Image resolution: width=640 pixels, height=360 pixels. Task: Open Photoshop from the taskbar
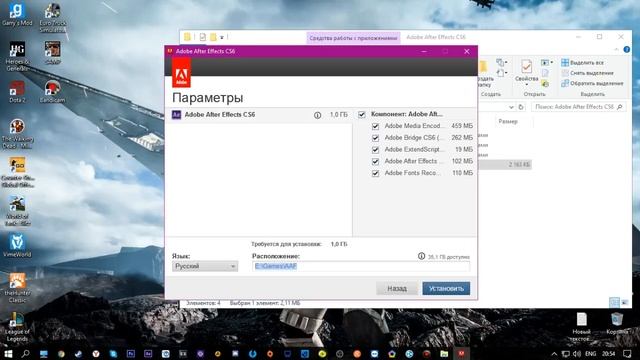131,353
